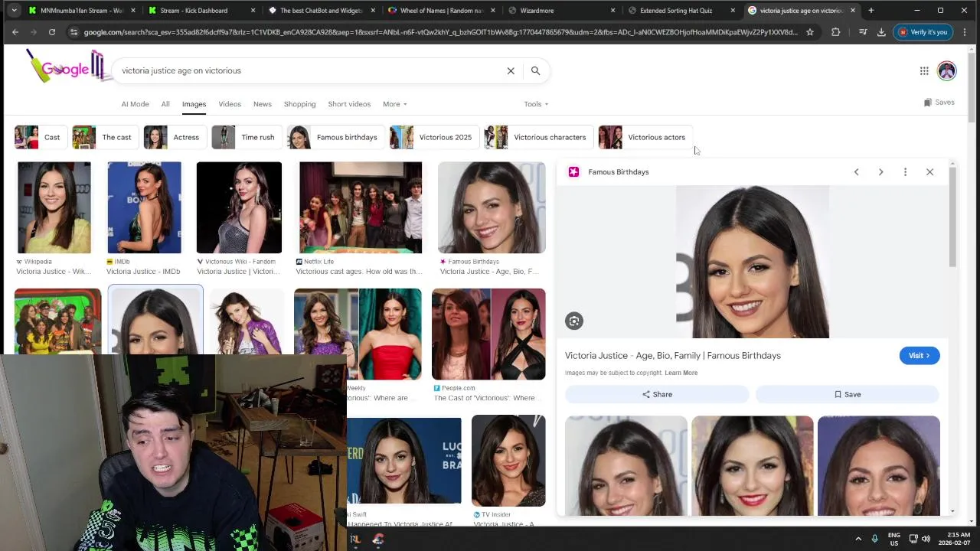The height and width of the screenshot is (551, 980).
Task: Open the Google apps grid
Action: [x=924, y=70]
